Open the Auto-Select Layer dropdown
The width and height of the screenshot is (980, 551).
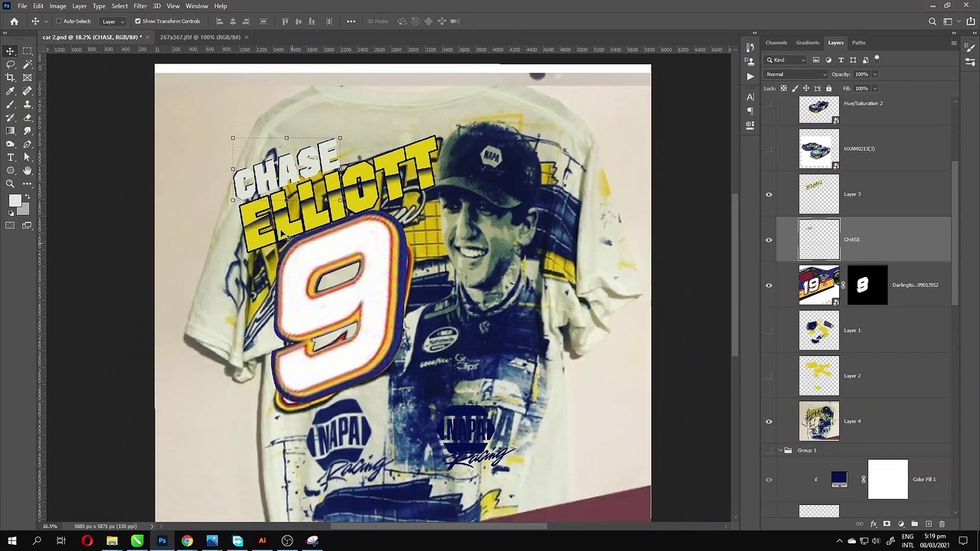(x=112, y=21)
